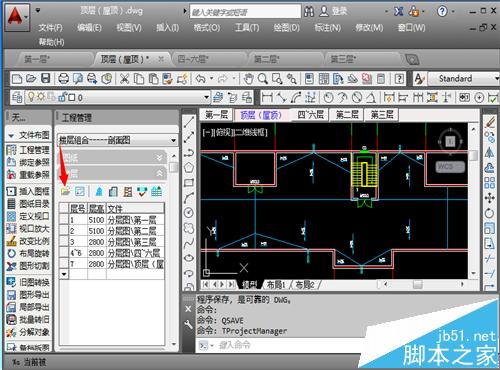Toggle the layer lightbulb on/off icon
Viewport: 500px width, 370px height.
coord(31,97)
